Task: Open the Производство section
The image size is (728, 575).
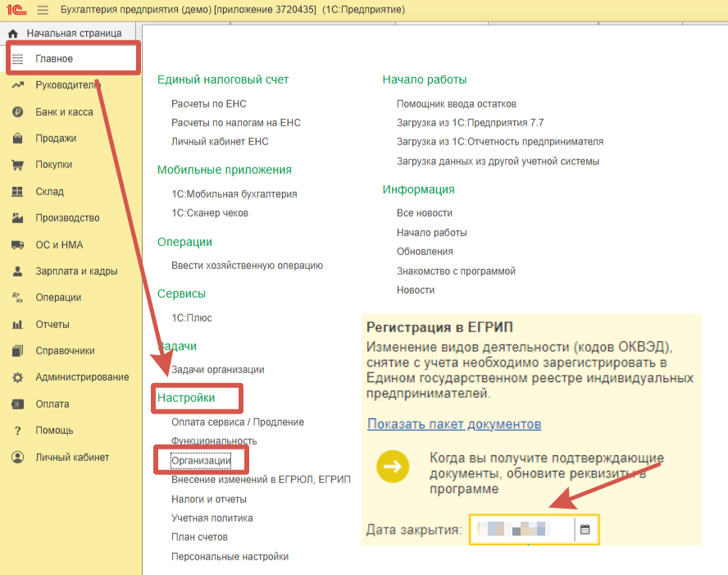Action: (67, 218)
